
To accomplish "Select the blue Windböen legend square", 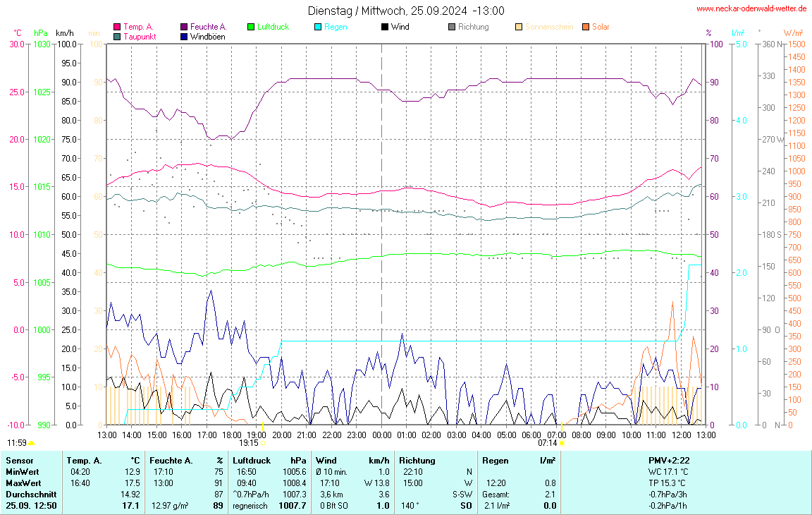I will (x=184, y=37).
